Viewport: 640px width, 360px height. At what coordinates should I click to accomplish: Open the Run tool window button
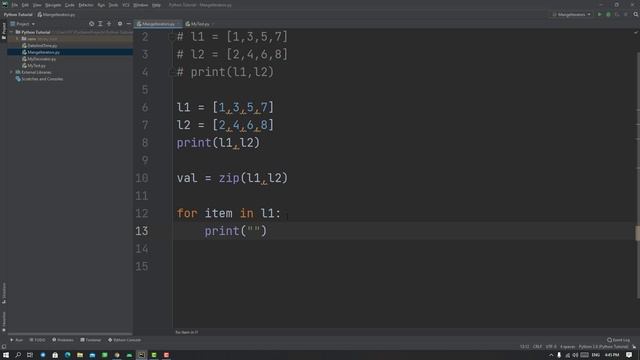tap(16, 340)
